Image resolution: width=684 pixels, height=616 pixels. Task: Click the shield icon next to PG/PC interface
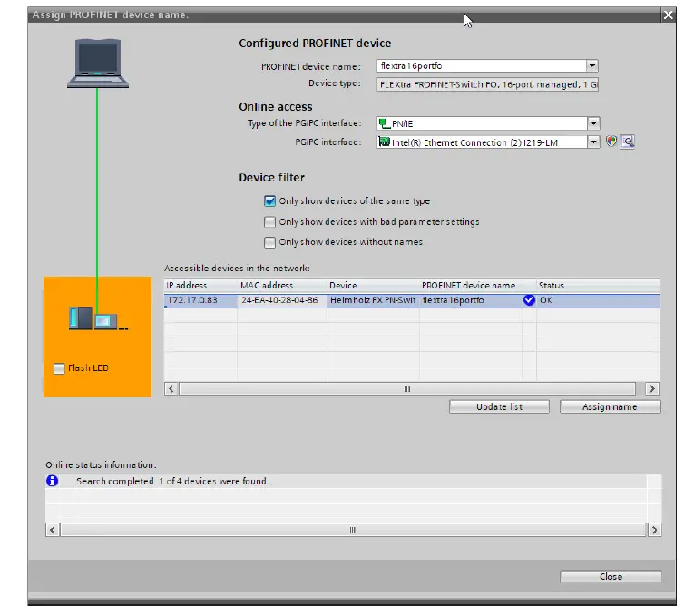[x=611, y=142]
